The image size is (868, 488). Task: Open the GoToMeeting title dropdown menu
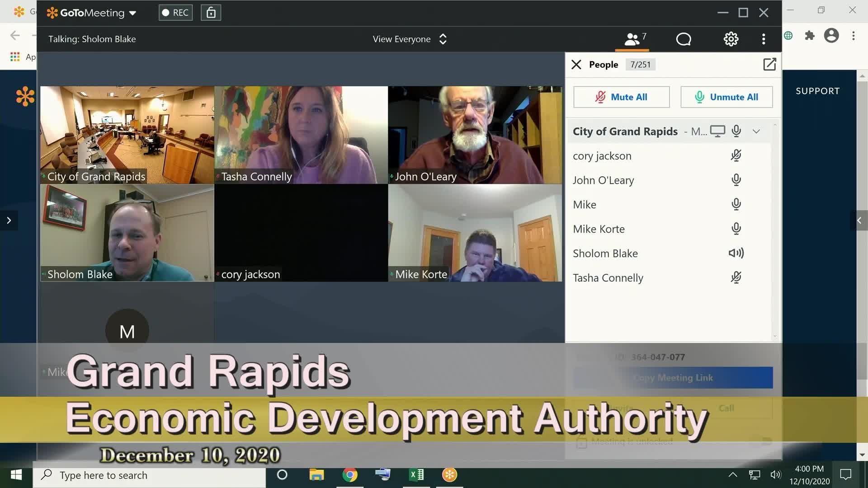click(132, 13)
